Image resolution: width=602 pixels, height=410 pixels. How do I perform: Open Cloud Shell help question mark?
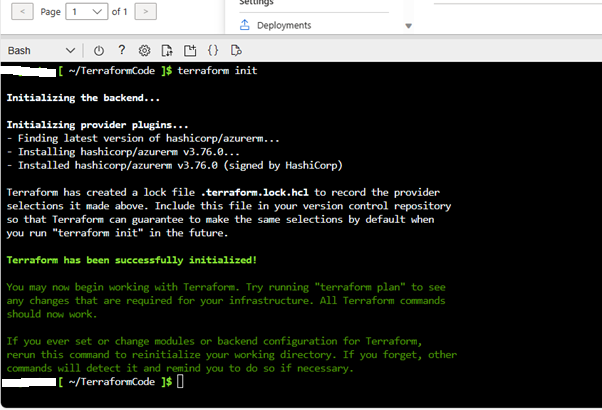(122, 50)
